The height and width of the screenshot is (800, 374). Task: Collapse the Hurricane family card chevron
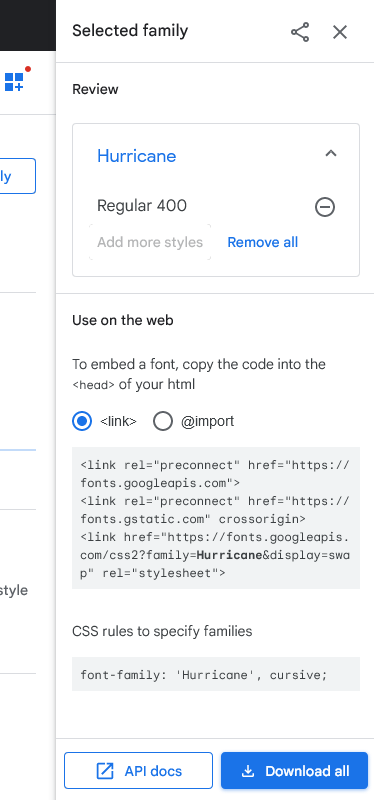pos(331,153)
